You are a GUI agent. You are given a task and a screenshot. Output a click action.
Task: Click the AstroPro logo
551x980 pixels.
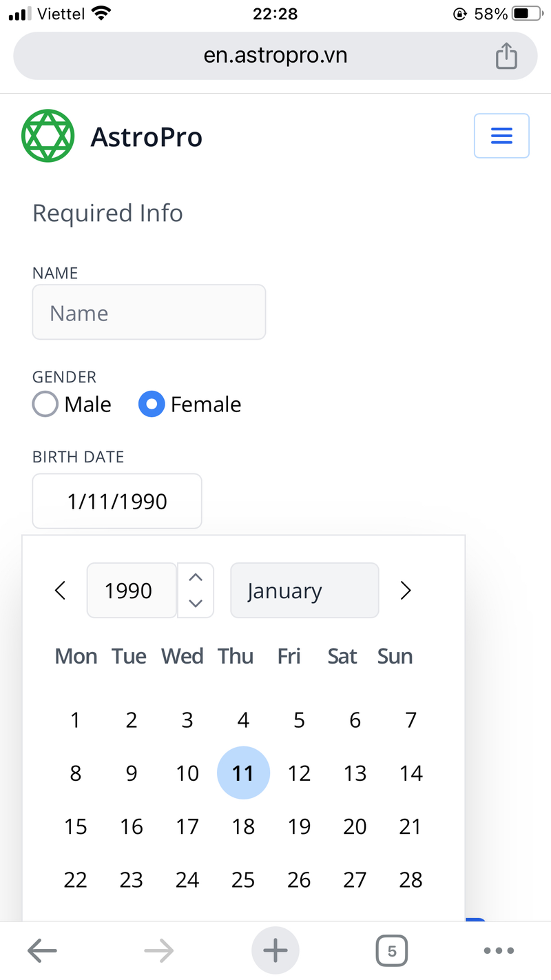(48, 135)
